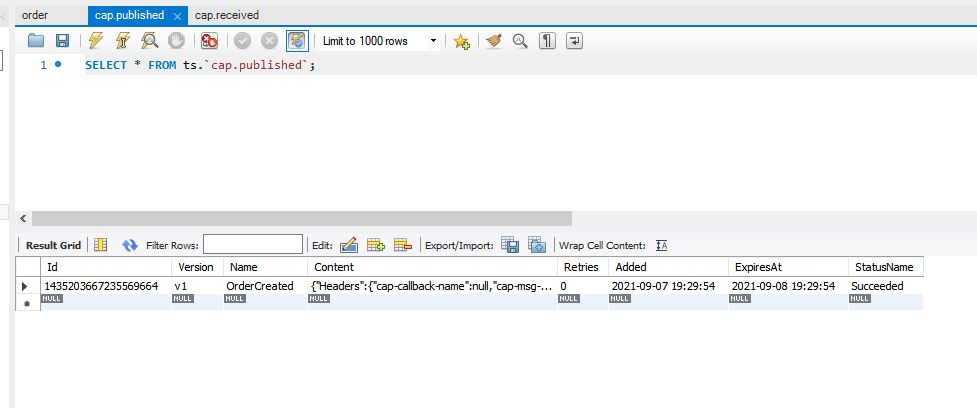
Task: Sort by ExpiresAt column header
Action: coord(788,267)
